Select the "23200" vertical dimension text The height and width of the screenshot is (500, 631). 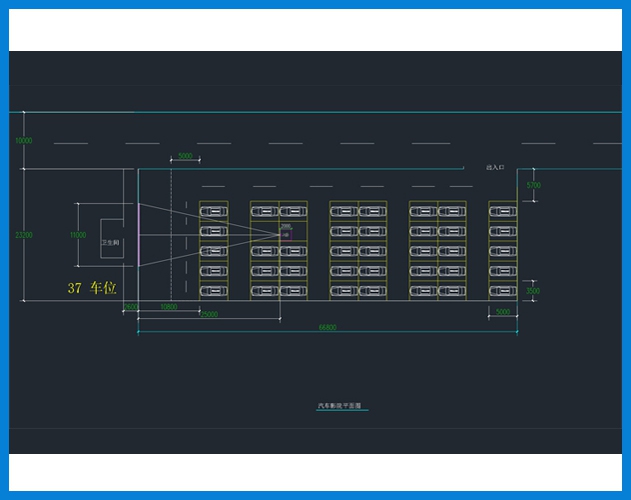coord(24,235)
